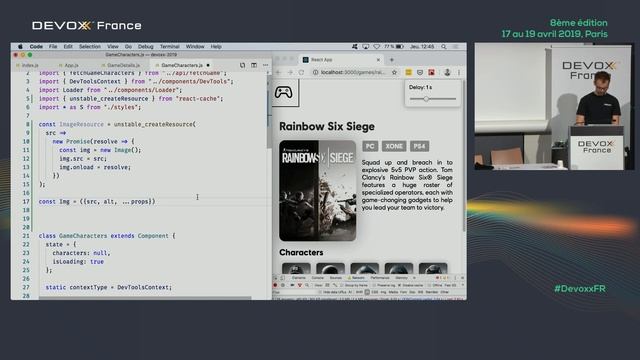Switch to the index.js editor tab
The width and height of the screenshot is (640, 360).
(30, 65)
